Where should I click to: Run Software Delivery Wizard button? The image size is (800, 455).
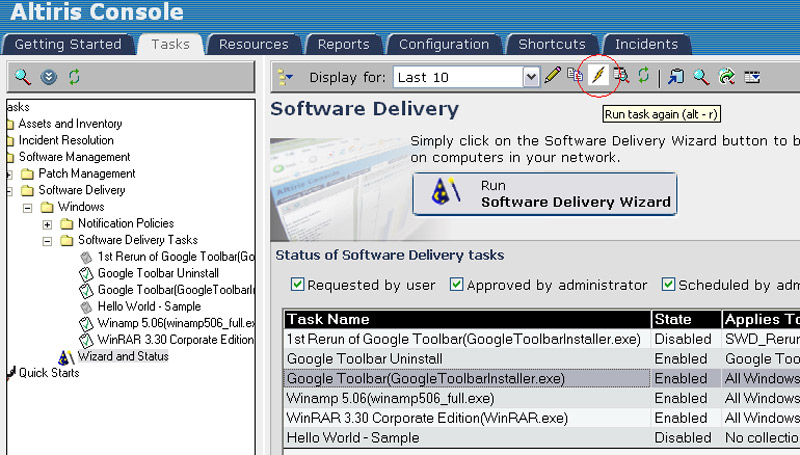pyautogui.click(x=545, y=194)
